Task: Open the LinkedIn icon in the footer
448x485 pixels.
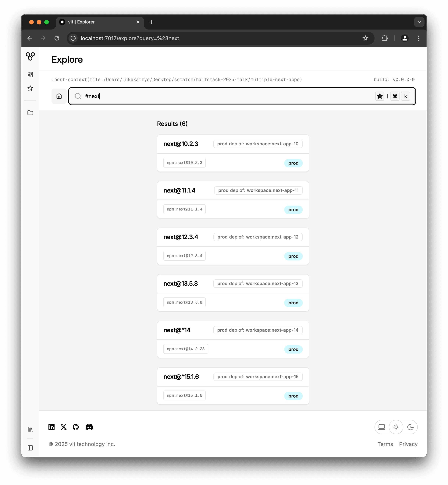Action: click(x=51, y=427)
